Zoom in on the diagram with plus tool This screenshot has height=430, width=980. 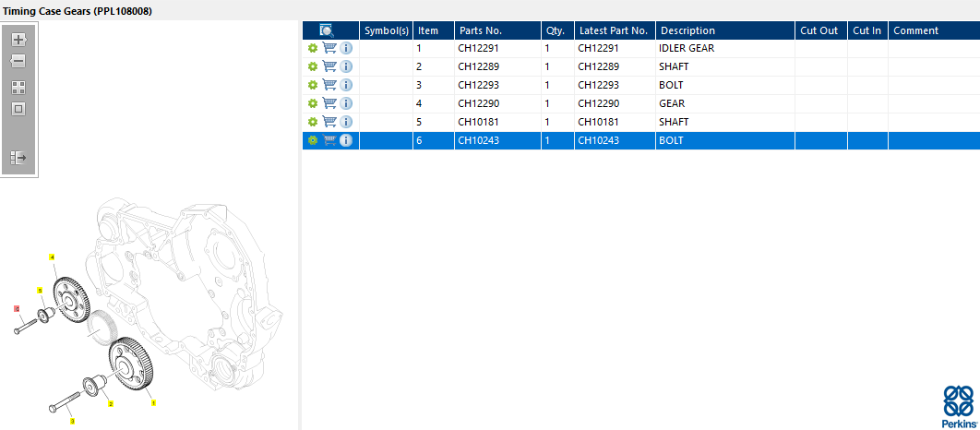[x=18, y=40]
